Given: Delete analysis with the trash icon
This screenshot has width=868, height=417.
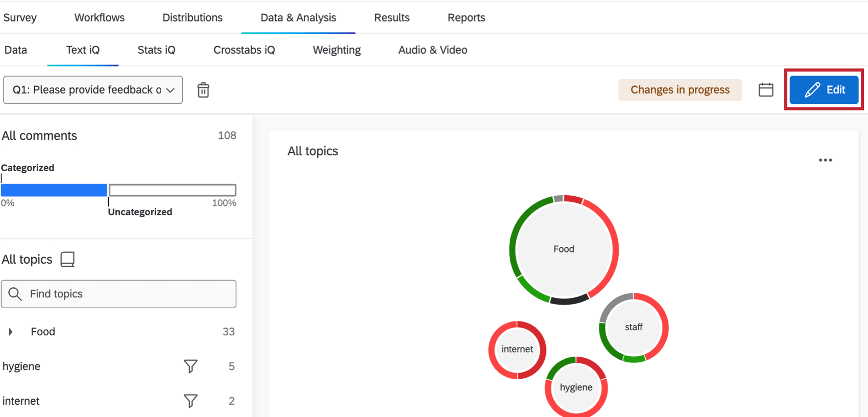Looking at the screenshot, I should point(203,90).
